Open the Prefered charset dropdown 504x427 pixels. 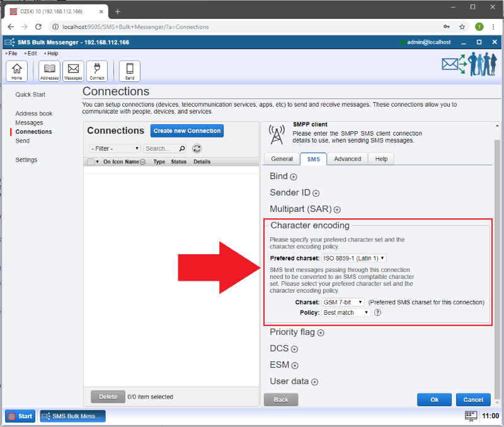coord(354,258)
